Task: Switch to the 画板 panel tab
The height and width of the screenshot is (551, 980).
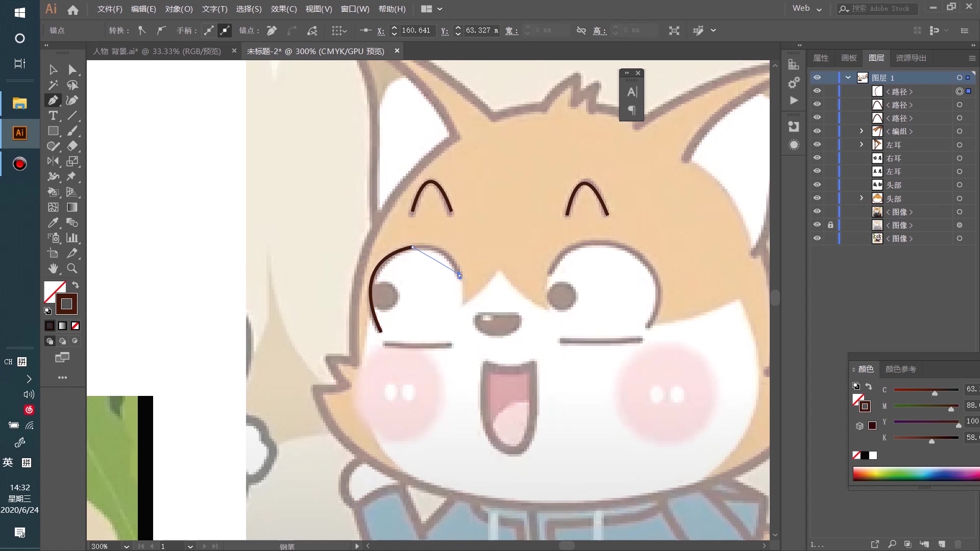Action: tap(849, 58)
